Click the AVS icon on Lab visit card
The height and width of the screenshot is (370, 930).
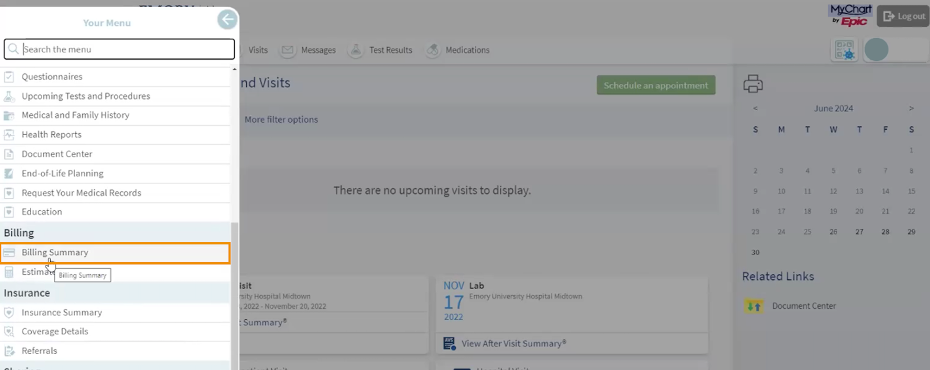pyautogui.click(x=450, y=343)
